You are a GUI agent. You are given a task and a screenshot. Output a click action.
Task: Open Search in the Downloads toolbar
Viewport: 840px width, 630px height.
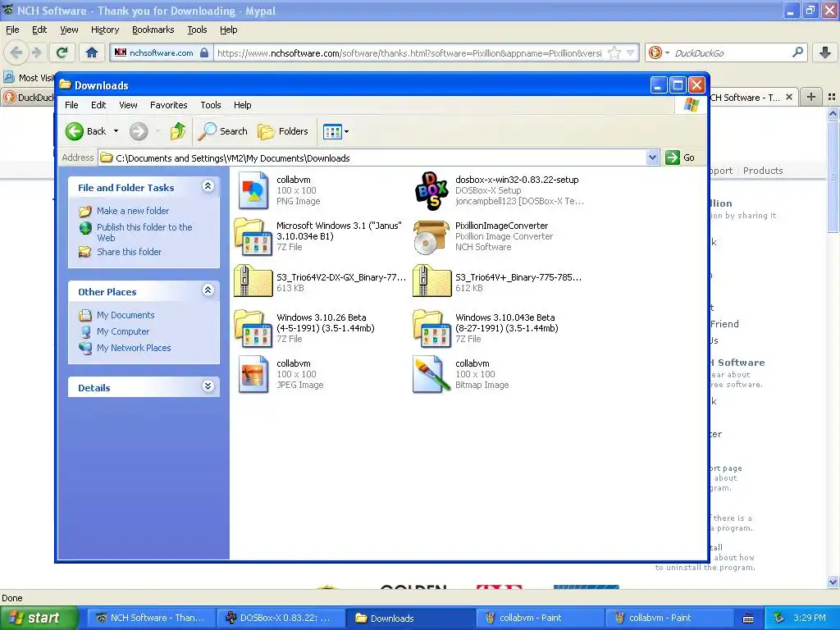[x=222, y=131]
